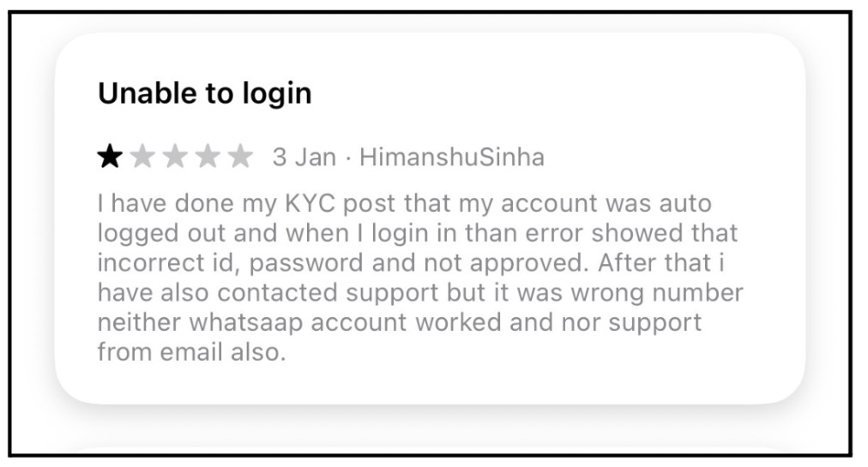Viewport: 868px width, 467px height.
Task: Open reviewer HimanshuSinha's name
Action: 452,157
